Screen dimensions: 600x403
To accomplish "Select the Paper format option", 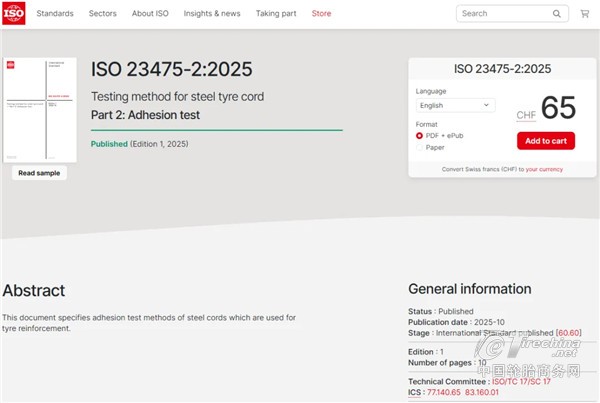I will coord(420,147).
